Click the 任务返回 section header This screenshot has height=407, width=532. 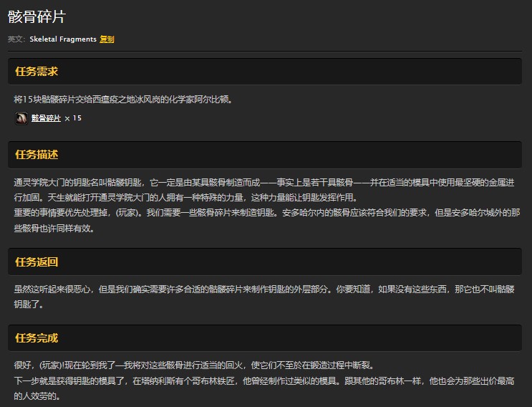(37, 262)
